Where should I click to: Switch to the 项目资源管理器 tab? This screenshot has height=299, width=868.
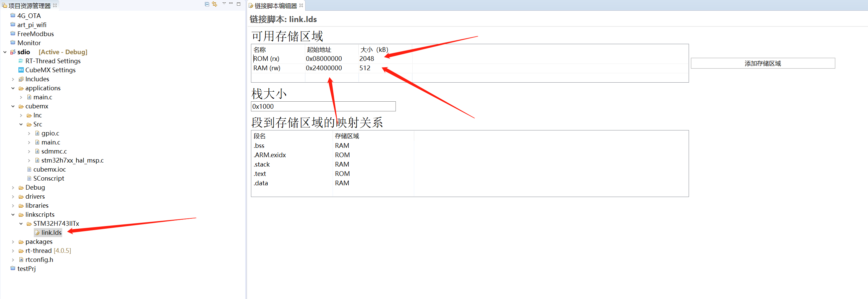29,6
